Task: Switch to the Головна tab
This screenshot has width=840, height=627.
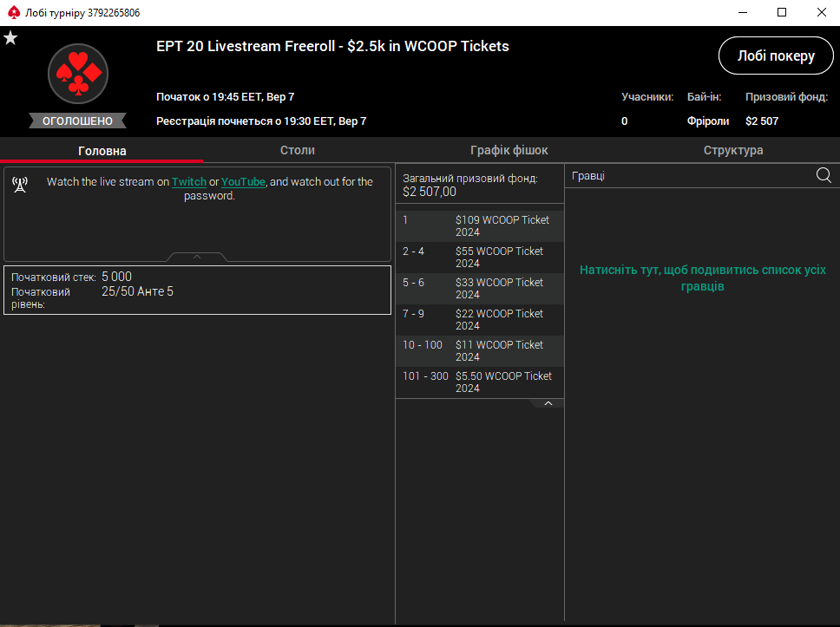Action: coord(102,150)
